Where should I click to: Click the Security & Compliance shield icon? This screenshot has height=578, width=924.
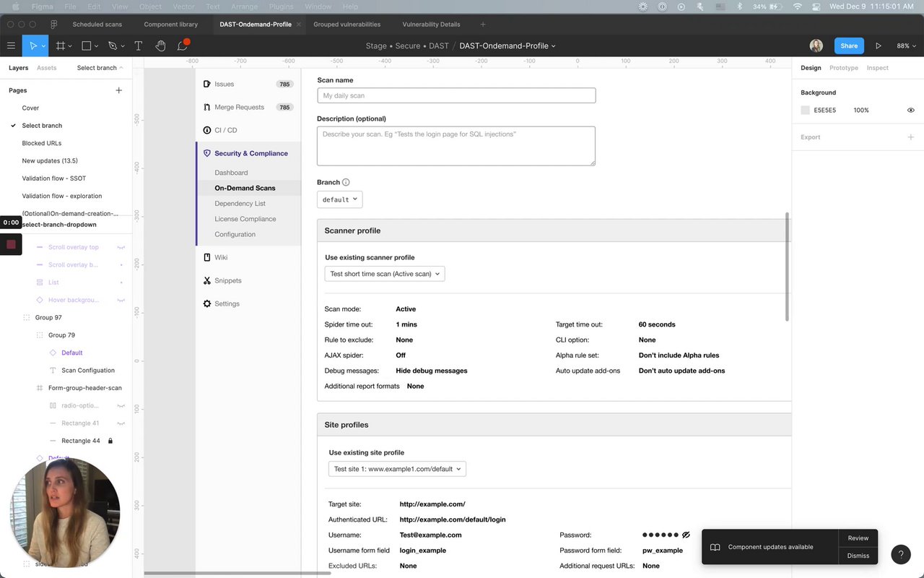click(x=207, y=153)
